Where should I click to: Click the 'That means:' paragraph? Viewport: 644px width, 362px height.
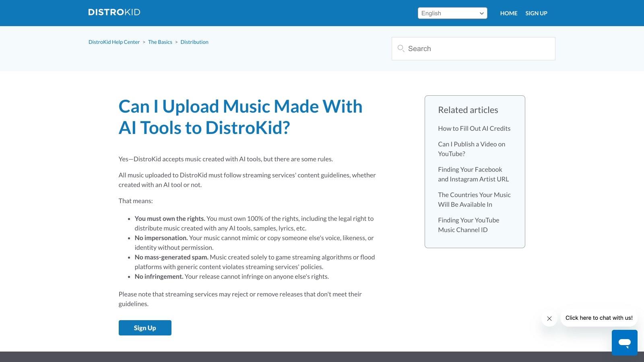click(136, 201)
